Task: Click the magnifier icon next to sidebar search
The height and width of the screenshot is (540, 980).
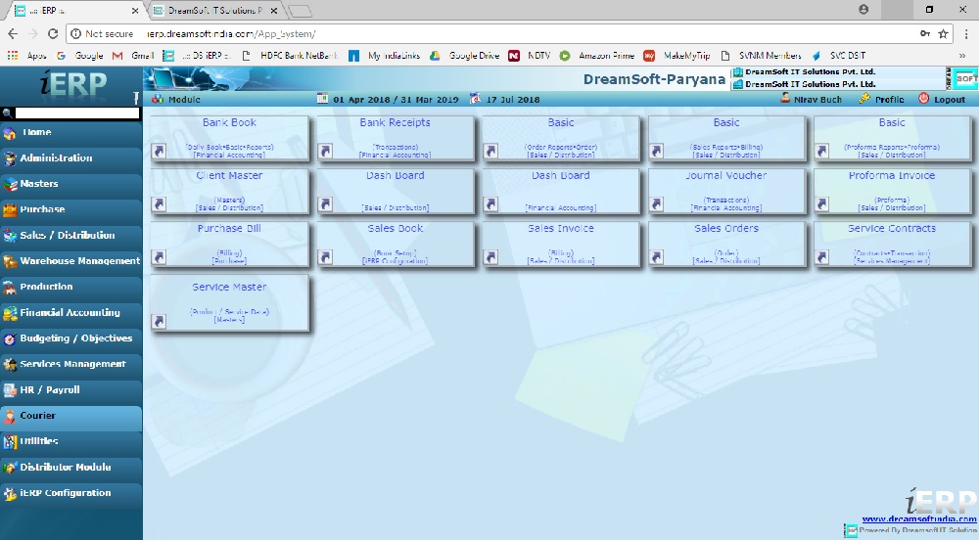Action: [7, 113]
